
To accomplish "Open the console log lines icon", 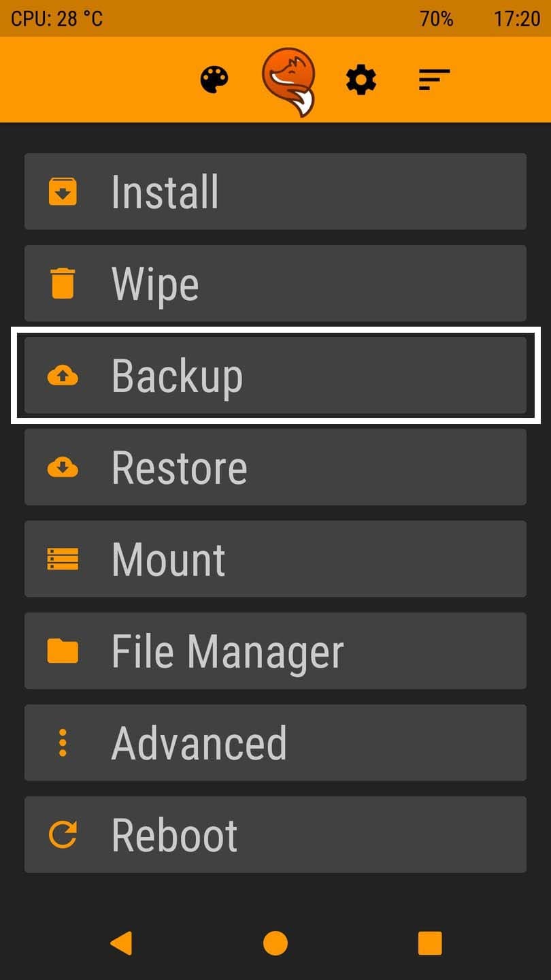I will [434, 80].
